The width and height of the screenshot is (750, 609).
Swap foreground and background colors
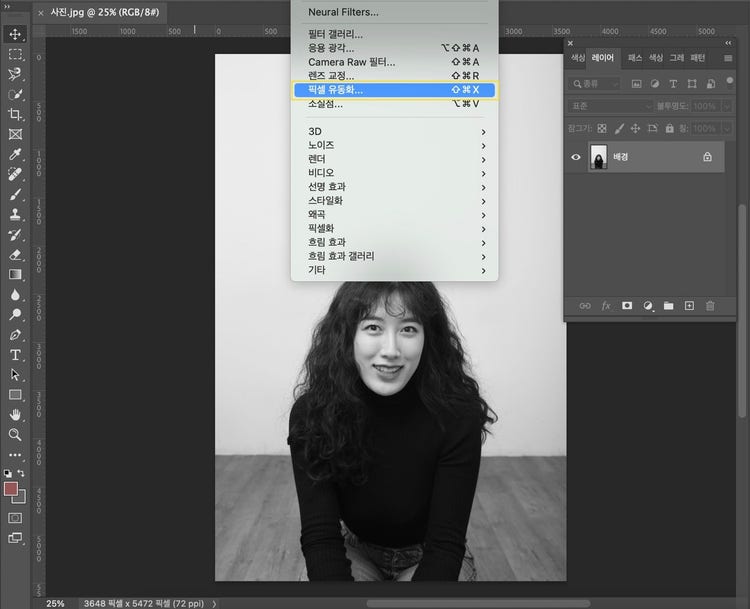pos(21,473)
